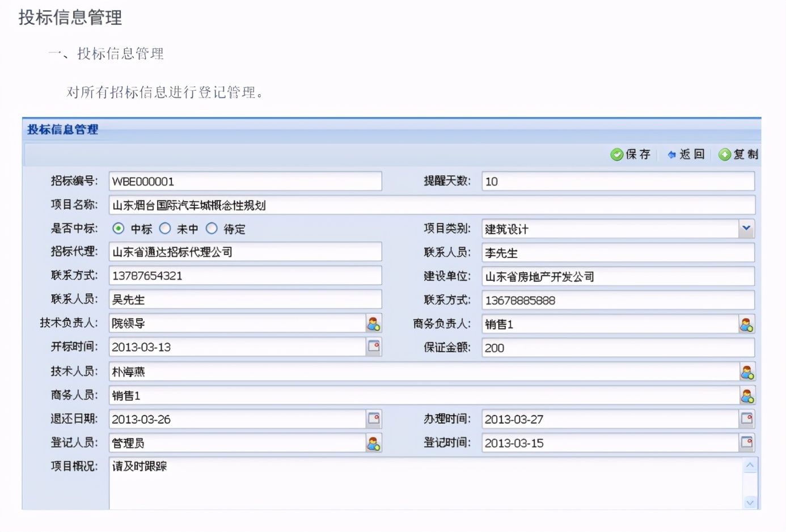
Task: Click the 投标信息管理 panel title
Action: coord(62,129)
